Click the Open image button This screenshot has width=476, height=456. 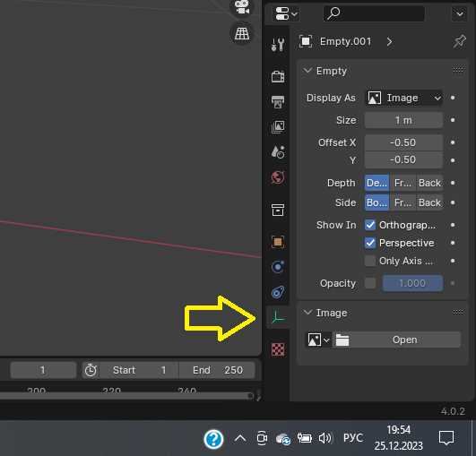coord(398,340)
